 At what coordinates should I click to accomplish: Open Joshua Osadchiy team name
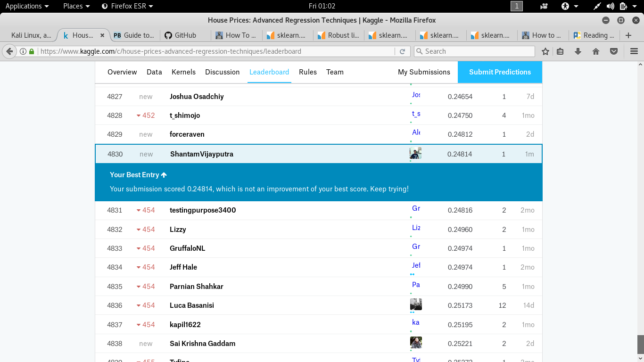tap(197, 97)
